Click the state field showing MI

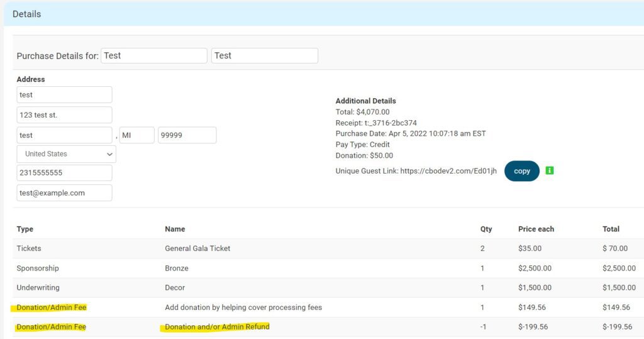click(x=136, y=135)
